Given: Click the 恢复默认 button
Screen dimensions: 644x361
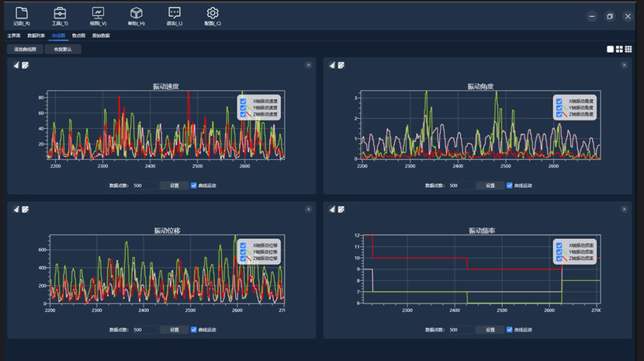Looking at the screenshot, I should 63,50.
